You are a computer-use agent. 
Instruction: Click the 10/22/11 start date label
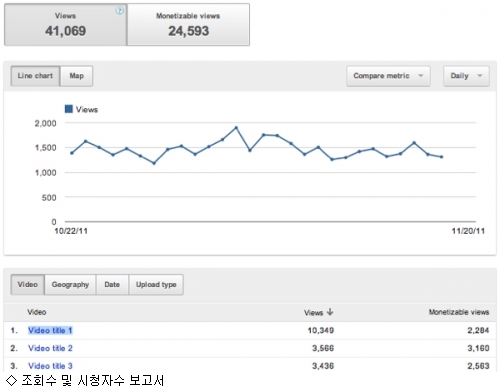click(x=71, y=231)
